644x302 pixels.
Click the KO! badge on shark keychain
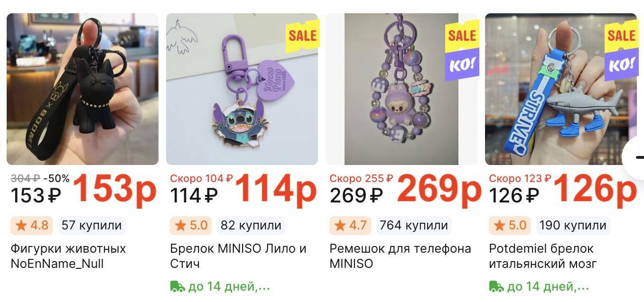click(621, 65)
